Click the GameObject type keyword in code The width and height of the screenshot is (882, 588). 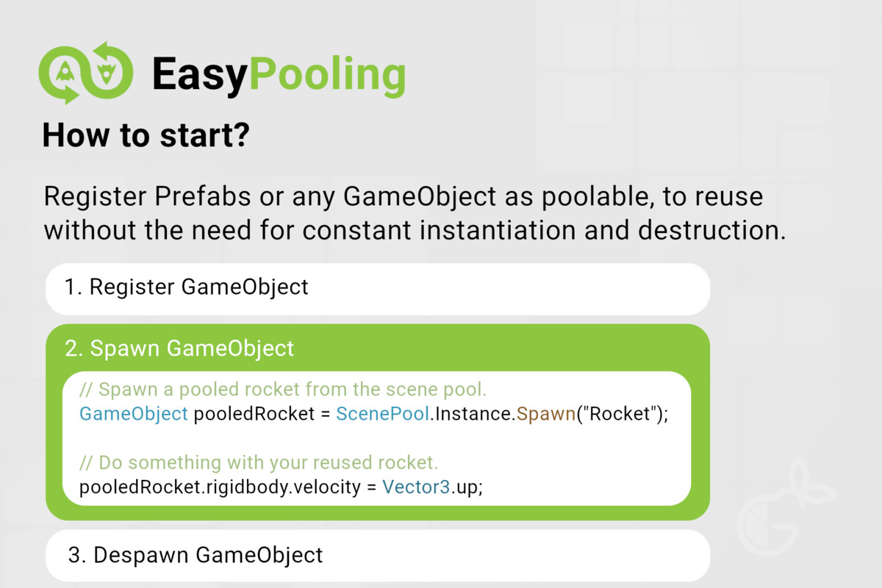pos(134,413)
